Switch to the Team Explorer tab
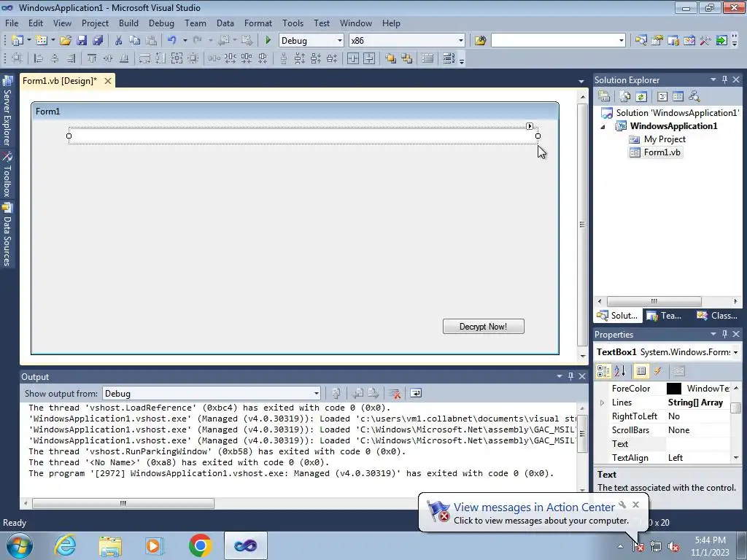 point(665,316)
